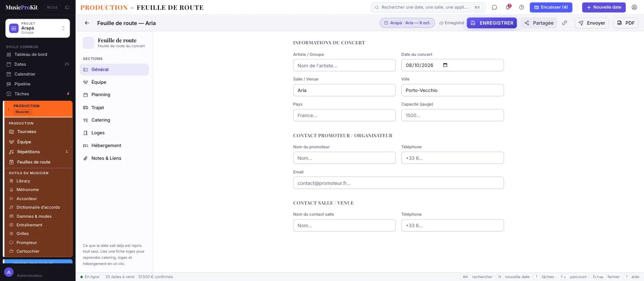This screenshot has height=281, width=644.
Task: Export the sheet with the PDF button
Action: click(626, 23)
